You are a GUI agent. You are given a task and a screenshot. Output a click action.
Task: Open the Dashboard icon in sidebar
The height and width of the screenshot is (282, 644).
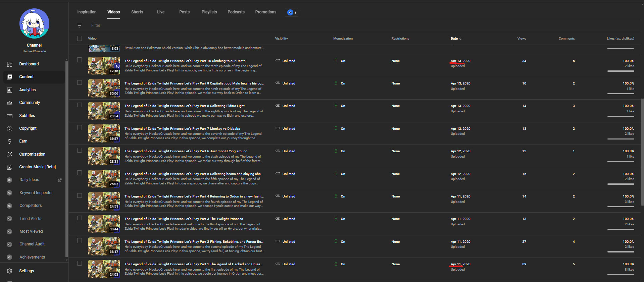[10, 64]
